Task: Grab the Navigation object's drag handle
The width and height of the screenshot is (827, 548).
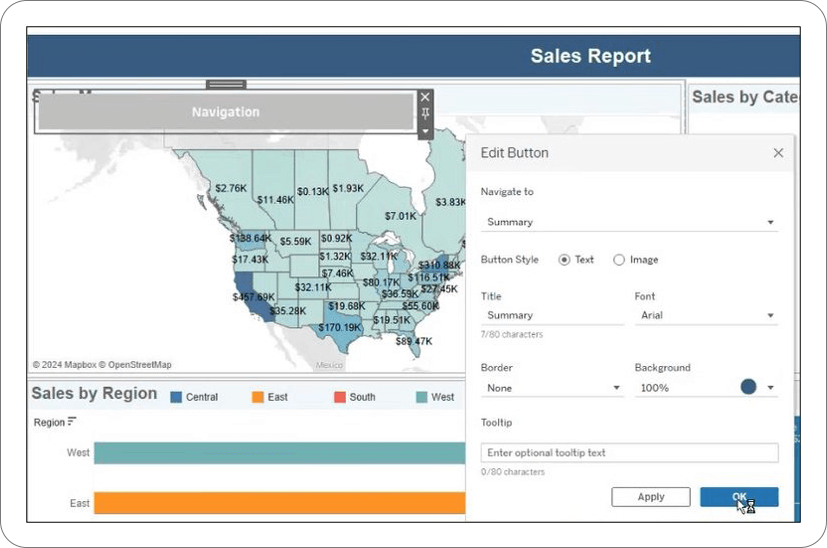Action: [226, 84]
